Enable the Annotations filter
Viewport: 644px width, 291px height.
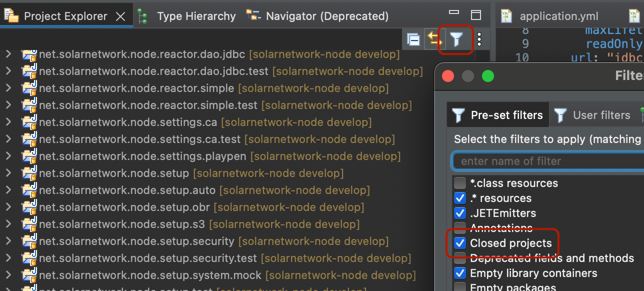[459, 228]
